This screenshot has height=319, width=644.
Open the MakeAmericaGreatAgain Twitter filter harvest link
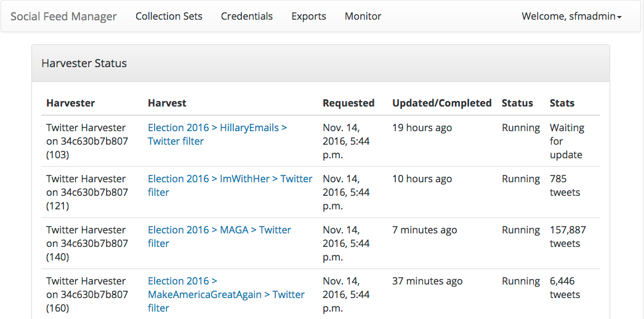pyautogui.click(x=227, y=294)
